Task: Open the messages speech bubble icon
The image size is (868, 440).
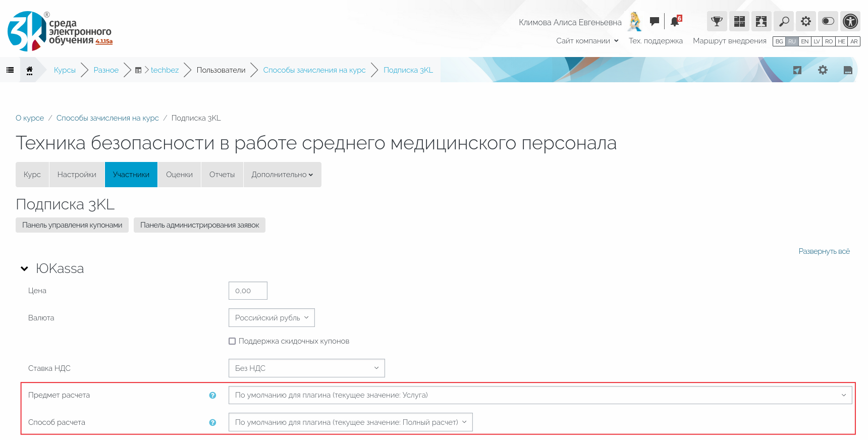Action: coord(655,21)
